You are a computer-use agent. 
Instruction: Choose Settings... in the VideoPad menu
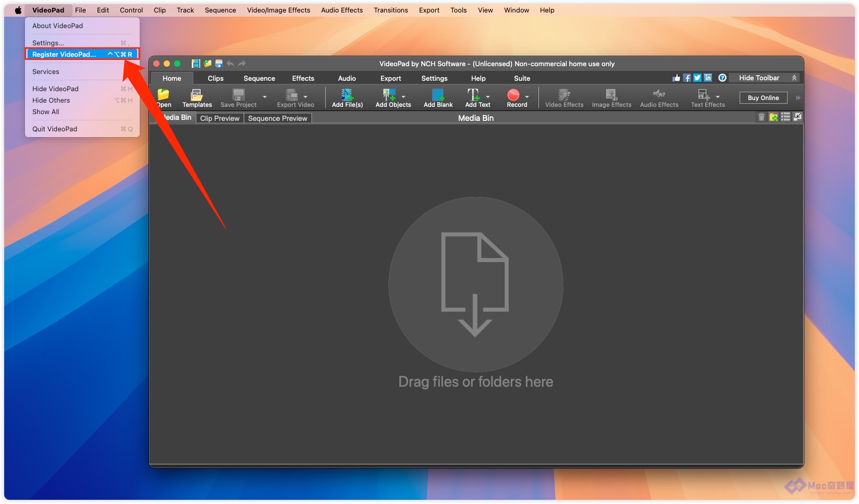[x=82, y=43]
